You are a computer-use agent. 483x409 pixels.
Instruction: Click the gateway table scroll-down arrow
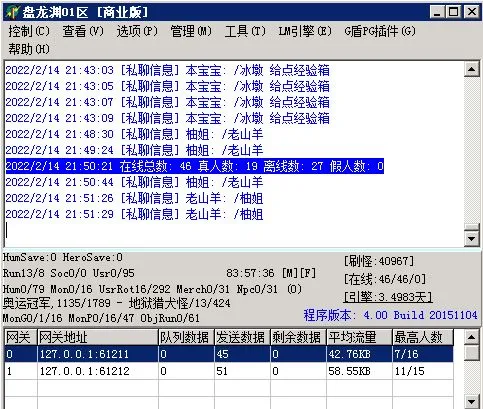[471, 401]
